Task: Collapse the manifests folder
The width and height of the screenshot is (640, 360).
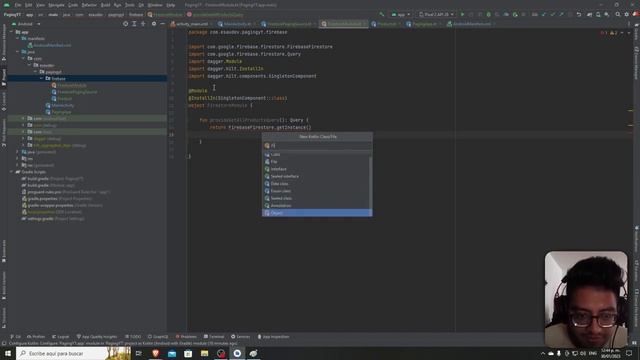Action: coord(18,38)
